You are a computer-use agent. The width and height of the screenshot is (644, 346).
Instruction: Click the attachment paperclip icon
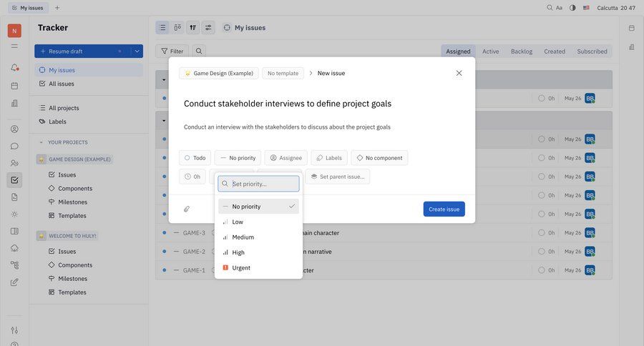click(187, 209)
